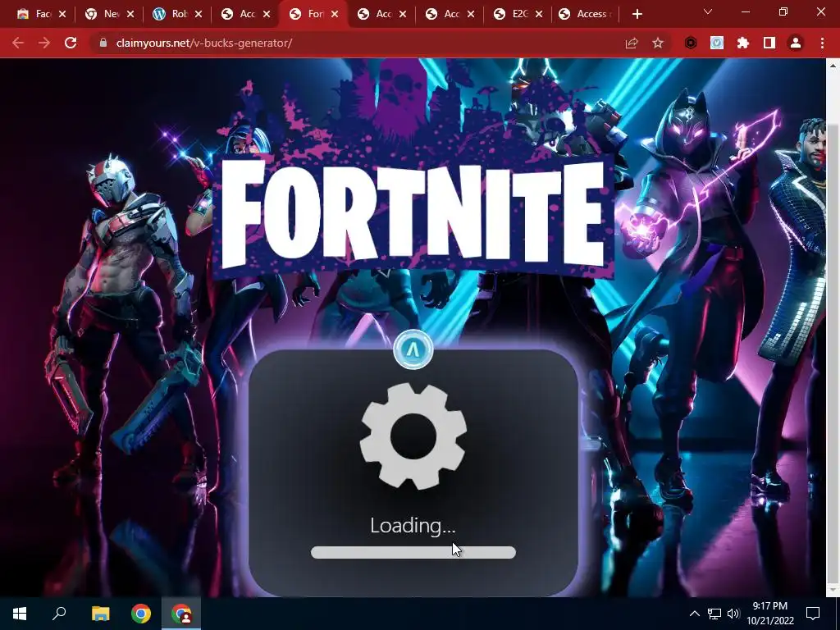This screenshot has width=840, height=630.
Task: Expand the tab search chevron
Action: tap(708, 11)
